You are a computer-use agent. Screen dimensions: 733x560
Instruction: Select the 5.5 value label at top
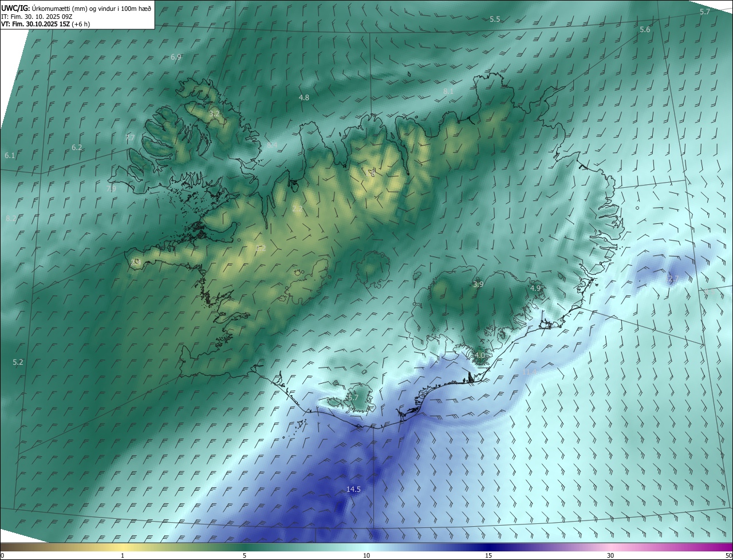495,19
